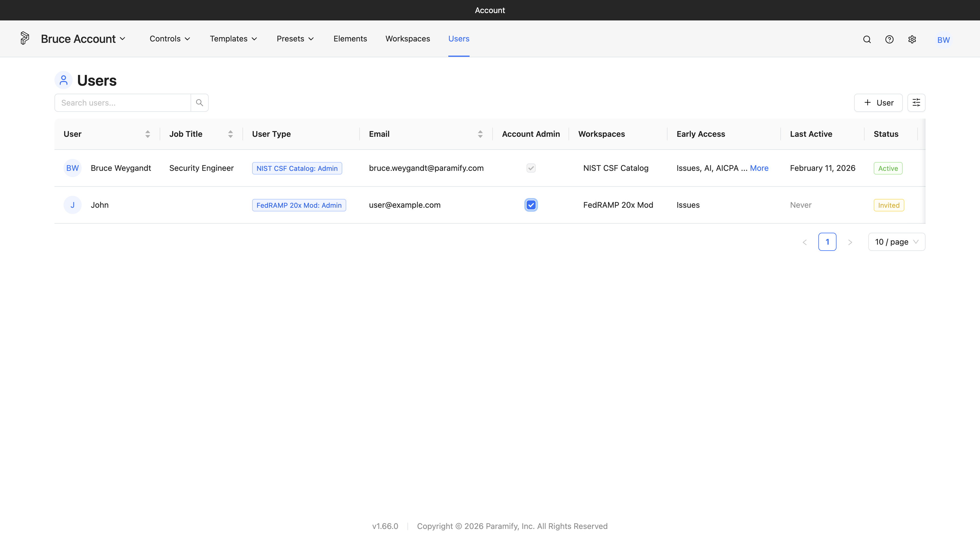Open the help question mark icon

coord(889,39)
